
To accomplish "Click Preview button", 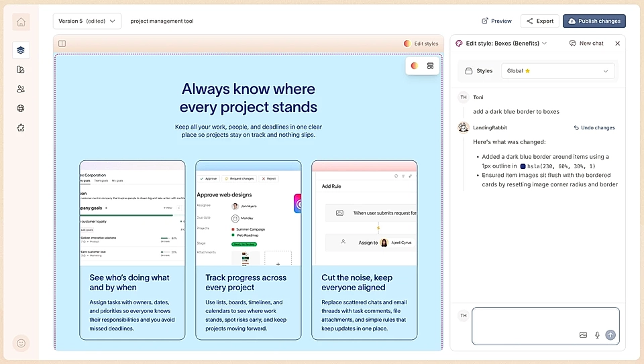I will pyautogui.click(x=496, y=21).
